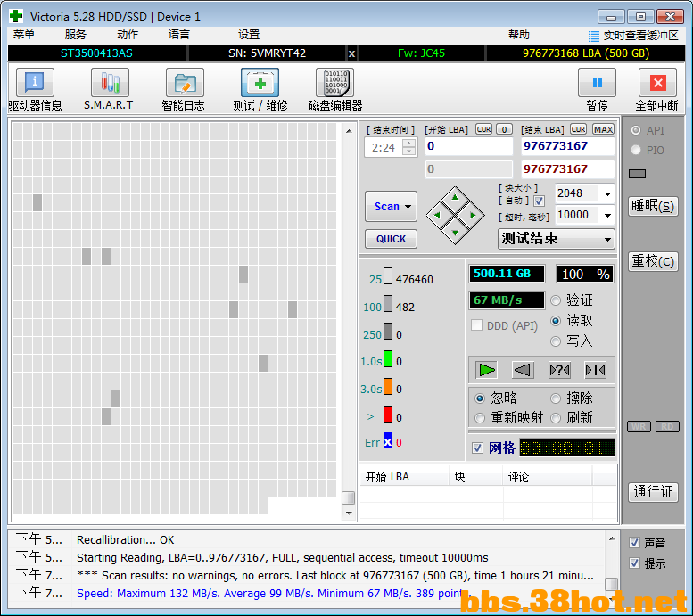This screenshot has height=616, width=693.
Task: Click the green play Start scan button
Action: point(487,370)
